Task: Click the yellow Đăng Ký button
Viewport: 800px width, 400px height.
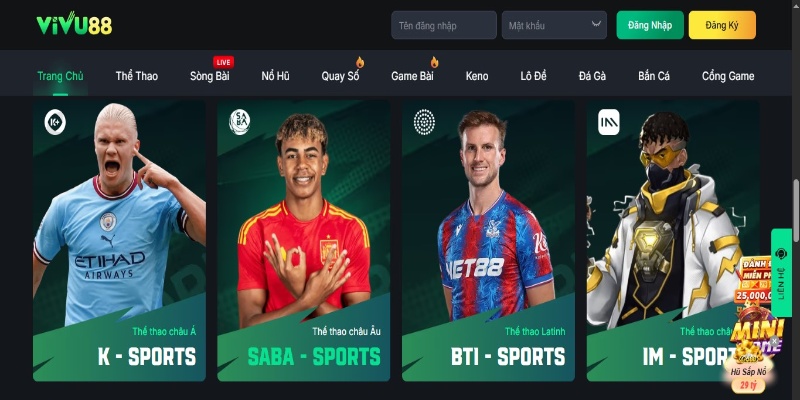Action: click(722, 25)
